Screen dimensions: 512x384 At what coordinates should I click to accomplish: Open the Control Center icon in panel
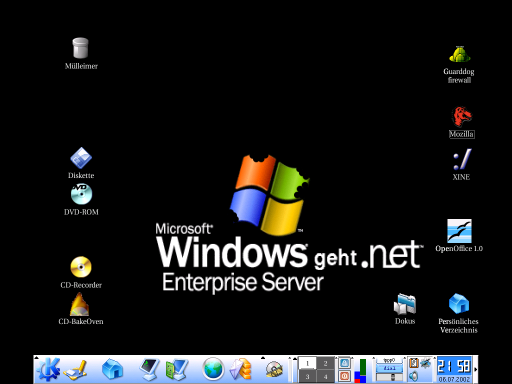(177, 369)
